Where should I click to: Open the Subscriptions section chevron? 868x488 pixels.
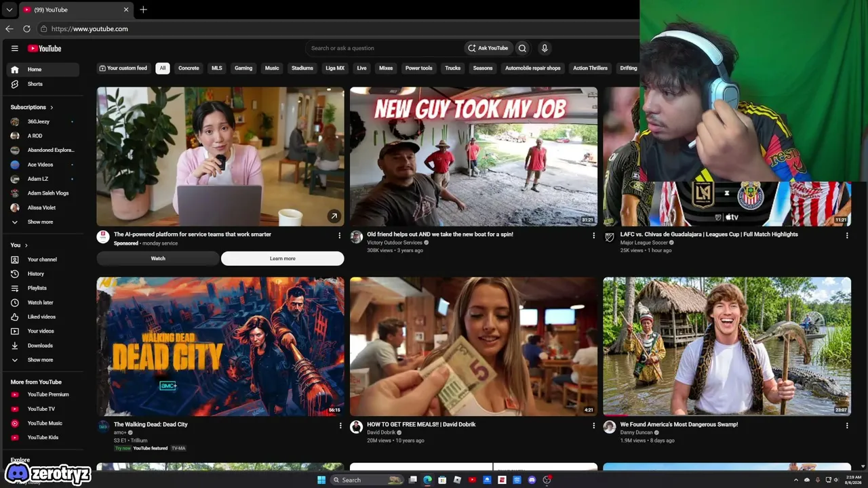pos(52,107)
